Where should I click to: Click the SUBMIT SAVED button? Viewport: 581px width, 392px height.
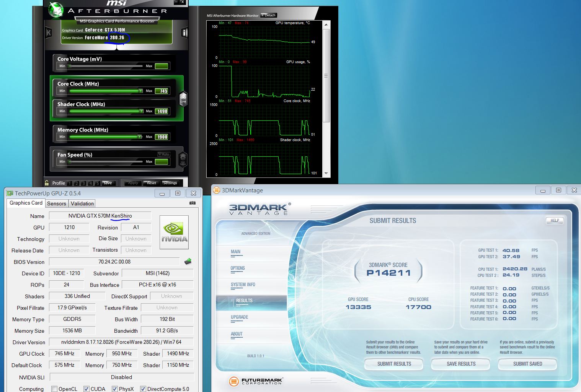point(527,364)
